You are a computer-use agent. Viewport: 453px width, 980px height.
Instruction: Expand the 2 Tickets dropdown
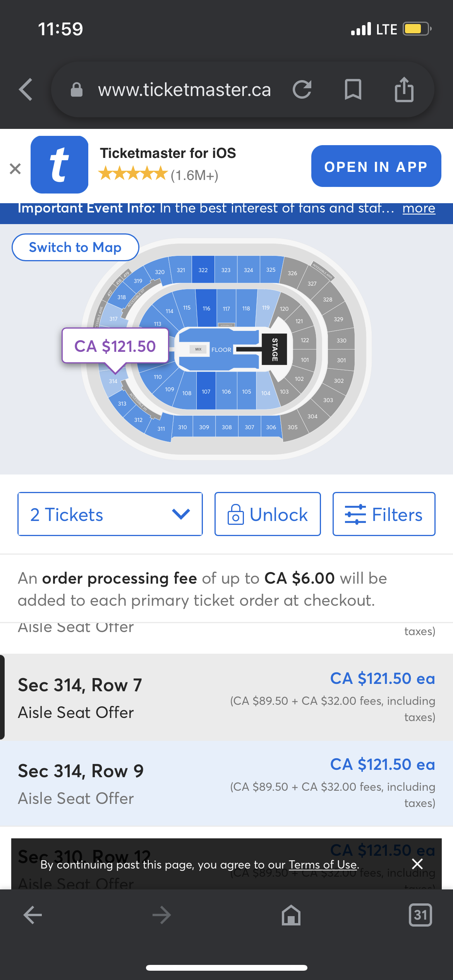[x=110, y=514]
